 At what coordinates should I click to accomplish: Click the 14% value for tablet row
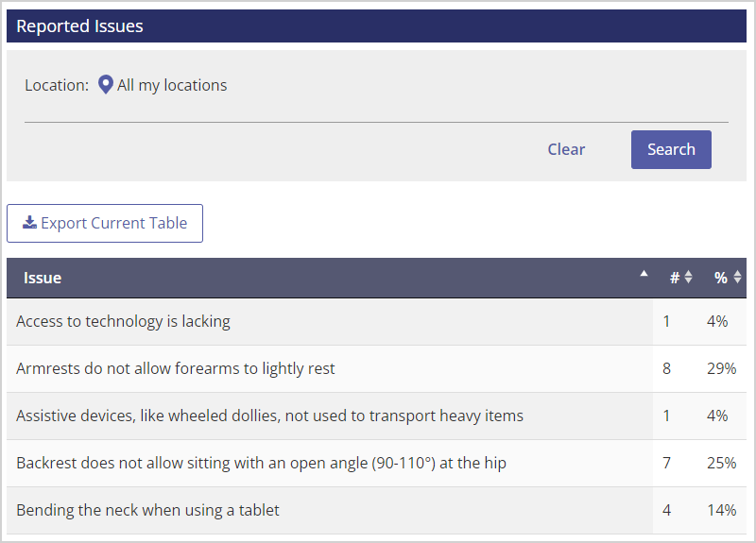[x=721, y=510]
